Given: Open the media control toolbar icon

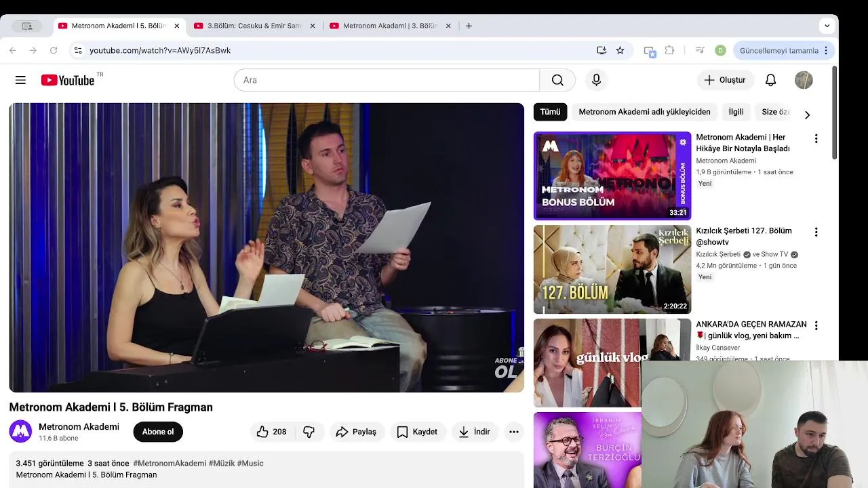Looking at the screenshot, I should tap(700, 50).
